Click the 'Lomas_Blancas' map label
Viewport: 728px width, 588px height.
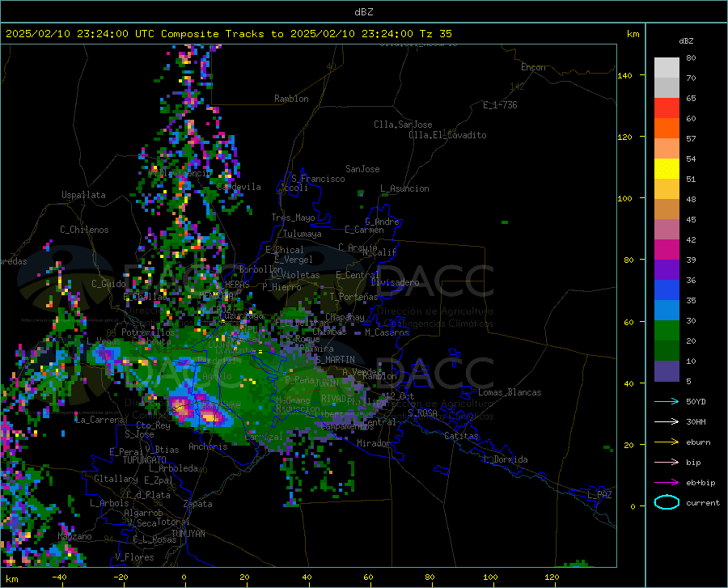[x=510, y=392]
